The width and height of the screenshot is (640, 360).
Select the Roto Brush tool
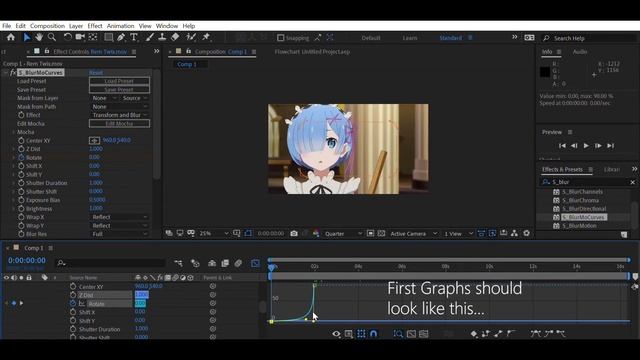[x=191, y=37]
